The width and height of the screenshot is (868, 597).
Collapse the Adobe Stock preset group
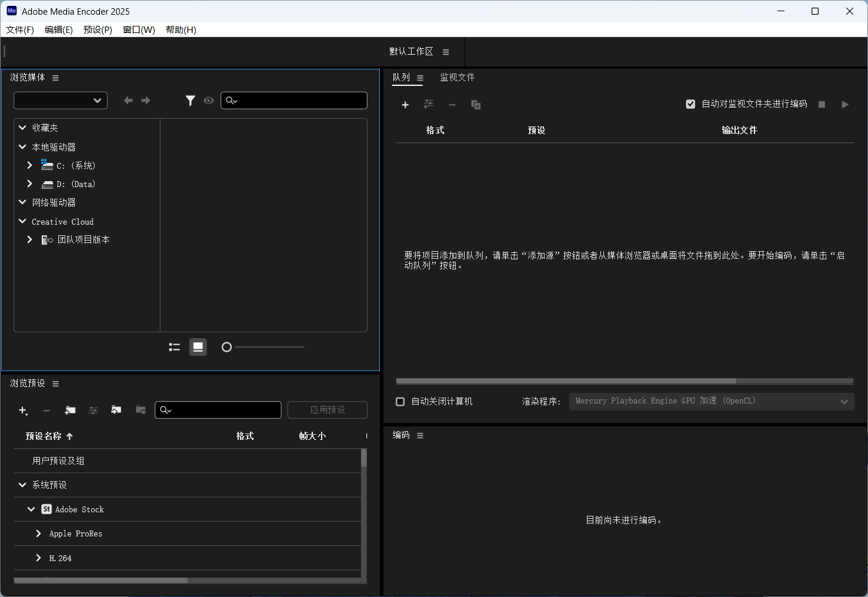tap(31, 509)
